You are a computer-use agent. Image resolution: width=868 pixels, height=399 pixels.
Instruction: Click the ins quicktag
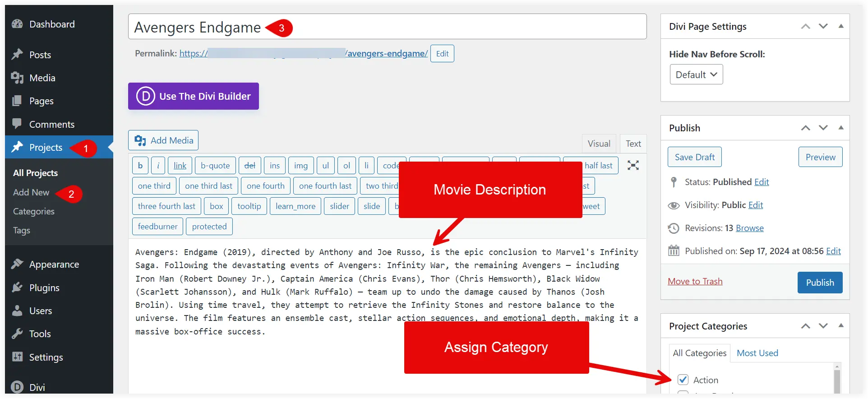tap(275, 166)
